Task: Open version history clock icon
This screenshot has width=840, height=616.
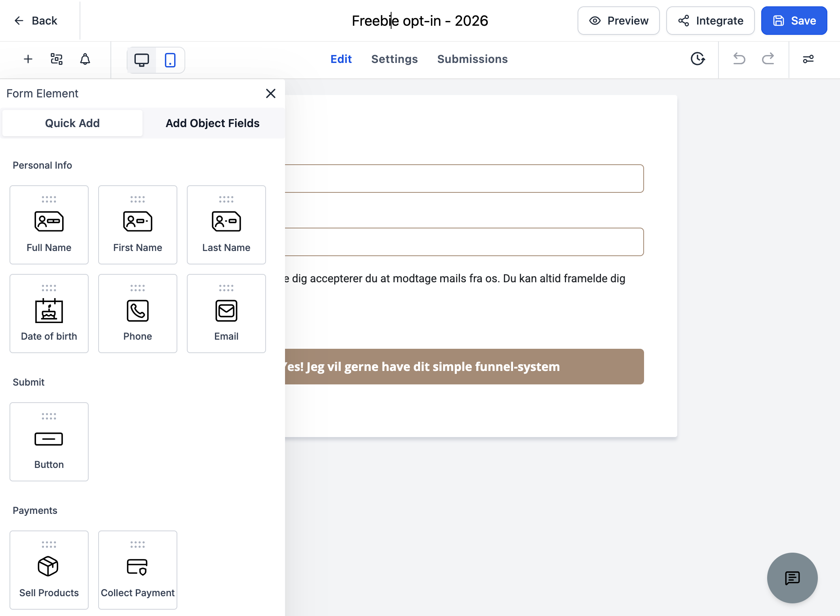Action: point(697,59)
